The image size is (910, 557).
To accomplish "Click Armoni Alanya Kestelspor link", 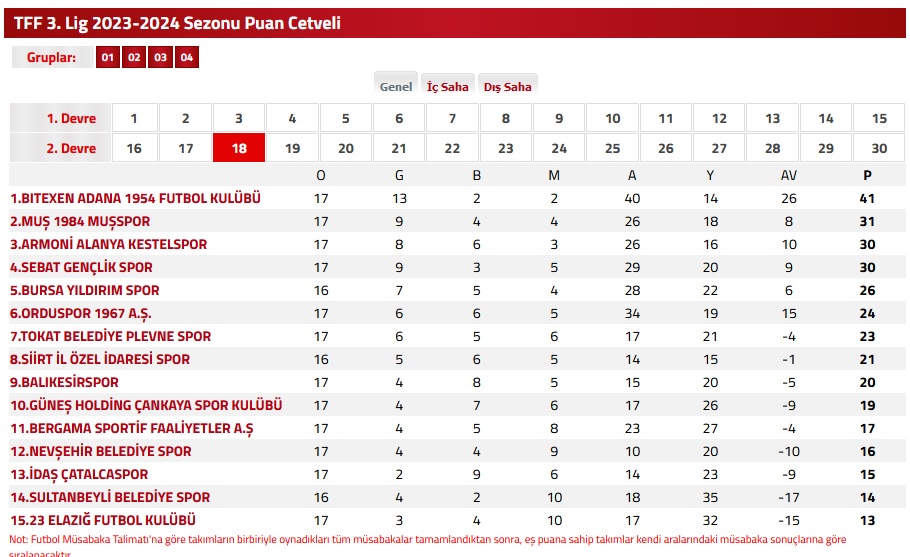I will click(109, 244).
